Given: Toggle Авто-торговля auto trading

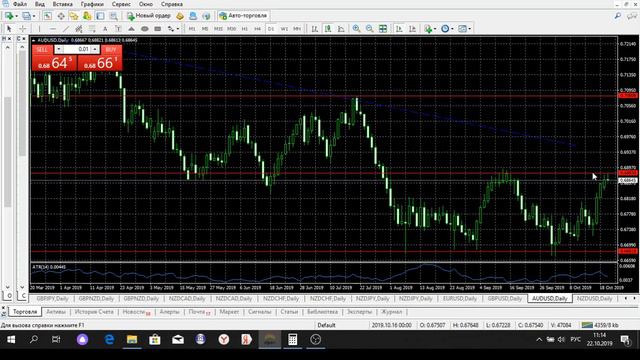Looking at the screenshot, I should click(x=243, y=16).
